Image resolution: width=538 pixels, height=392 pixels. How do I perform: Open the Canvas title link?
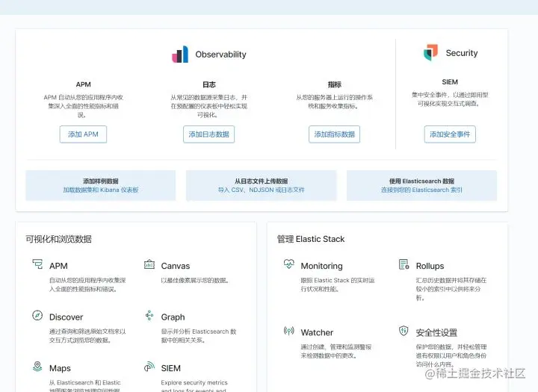pos(176,266)
